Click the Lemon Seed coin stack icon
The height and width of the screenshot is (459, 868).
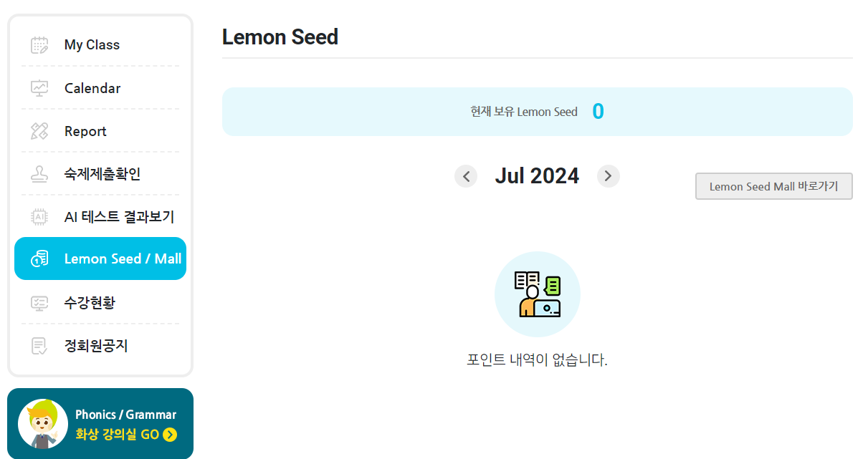tap(39, 259)
